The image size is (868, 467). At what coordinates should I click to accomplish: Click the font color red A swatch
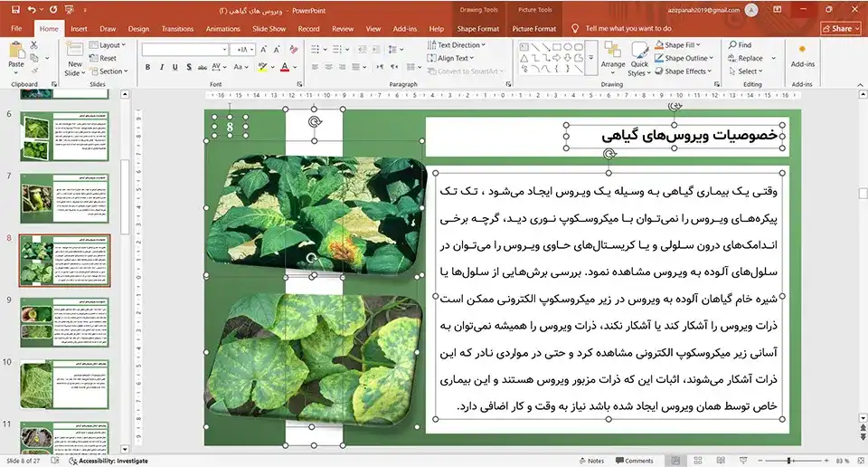pos(285,67)
